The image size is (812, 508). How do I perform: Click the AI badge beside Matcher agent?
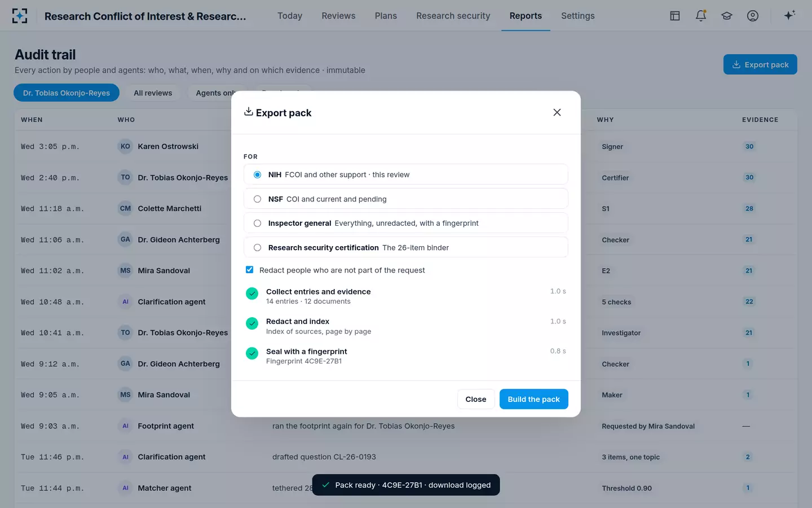(125, 488)
